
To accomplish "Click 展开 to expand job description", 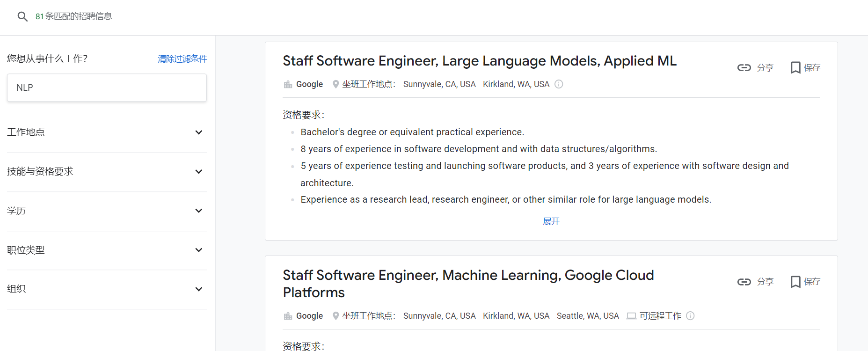I will [551, 221].
